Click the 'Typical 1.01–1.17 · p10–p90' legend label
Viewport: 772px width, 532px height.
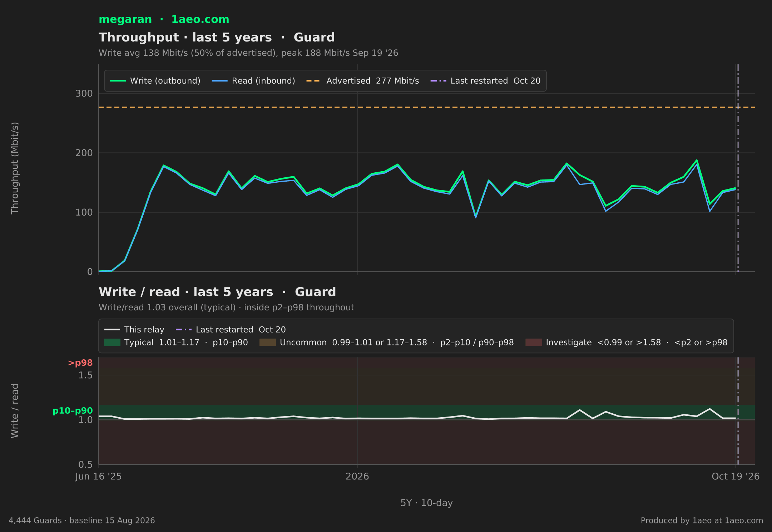point(186,343)
